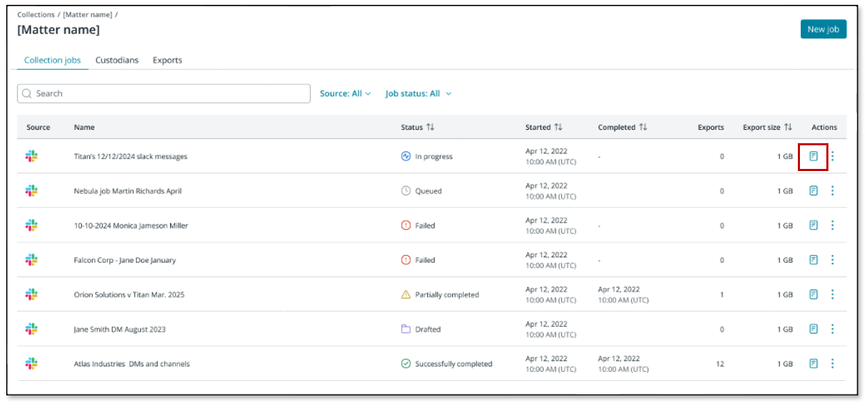Screen dimensions: 868x406
Task: Sort by Completed column arrows
Action: (643, 127)
